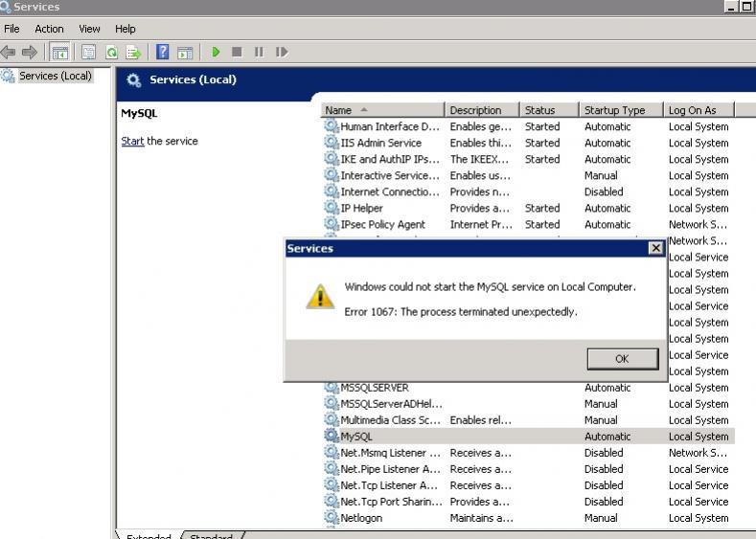Click 'The IKEEX...' description cell
The height and width of the screenshot is (539, 756).
(x=479, y=160)
